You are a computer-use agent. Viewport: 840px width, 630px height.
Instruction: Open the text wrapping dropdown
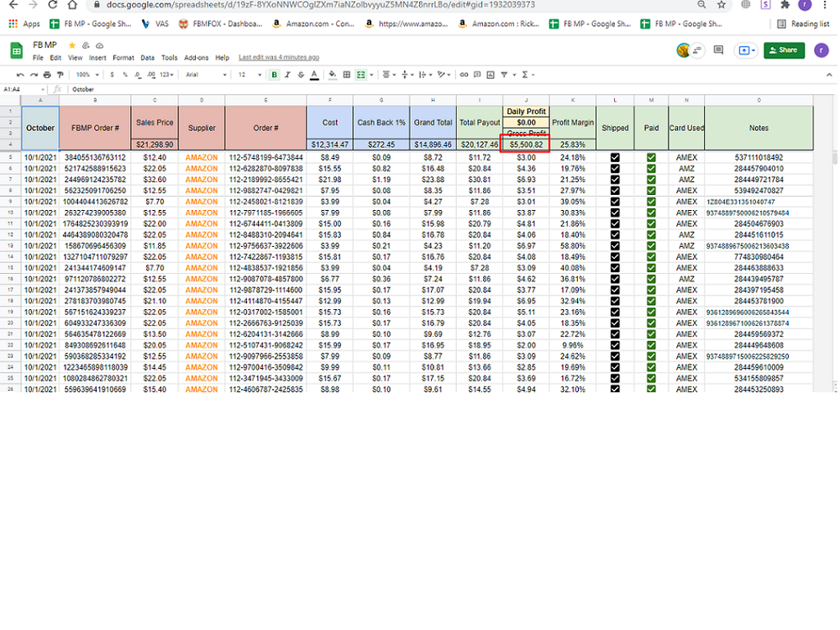click(x=425, y=75)
